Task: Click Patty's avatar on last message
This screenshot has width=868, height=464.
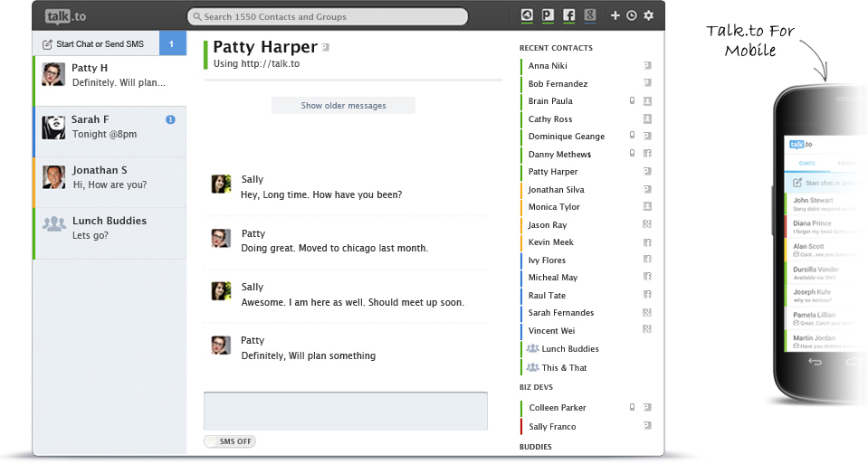Action: [x=221, y=346]
